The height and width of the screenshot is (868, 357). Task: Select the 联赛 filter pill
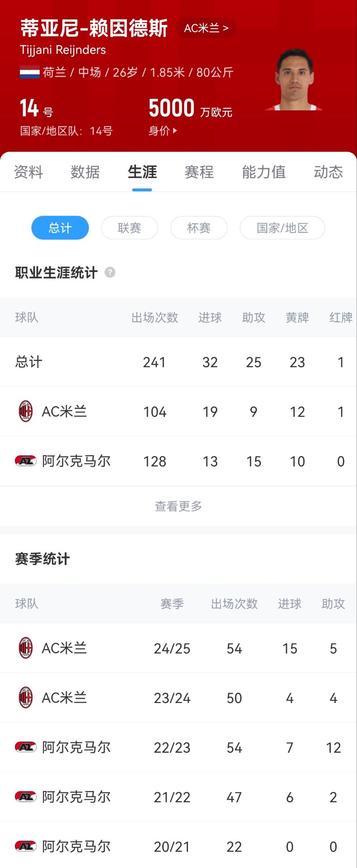(x=129, y=228)
